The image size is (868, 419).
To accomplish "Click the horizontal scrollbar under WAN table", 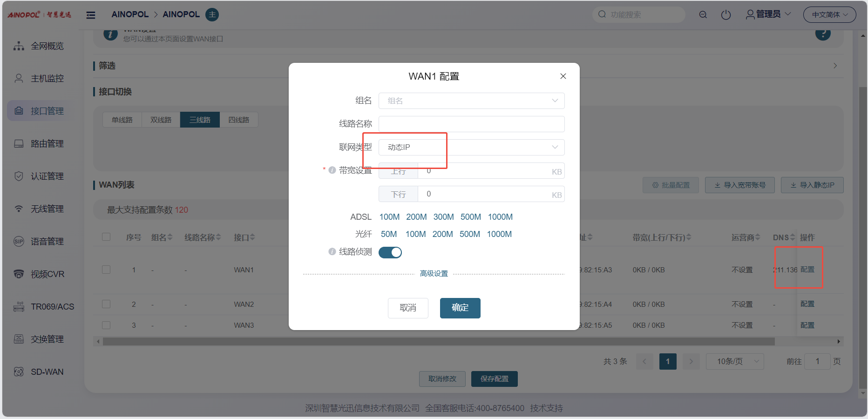I will click(x=438, y=342).
